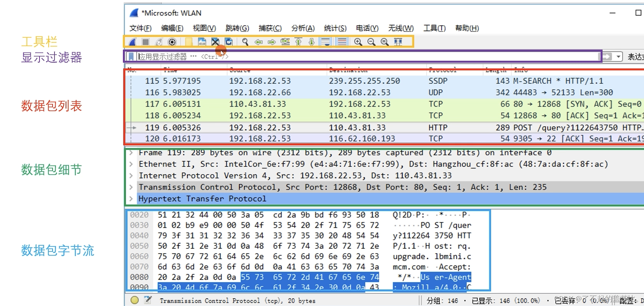
Task: Close this capture file icon
Action: click(215, 42)
